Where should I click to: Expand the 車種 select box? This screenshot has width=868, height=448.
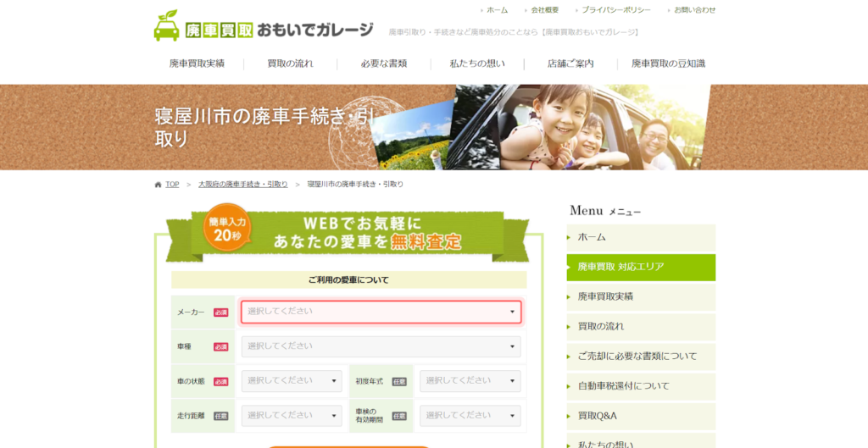[381, 346]
